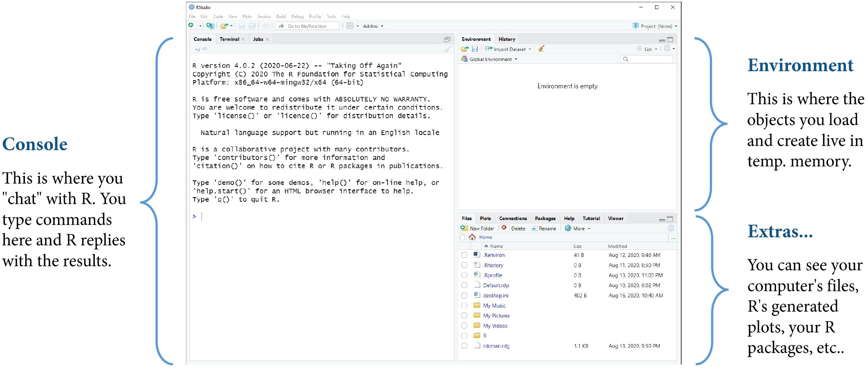Click the Save workspace disk icon in Environment pane
This screenshot has width=868, height=369.
coord(475,49)
